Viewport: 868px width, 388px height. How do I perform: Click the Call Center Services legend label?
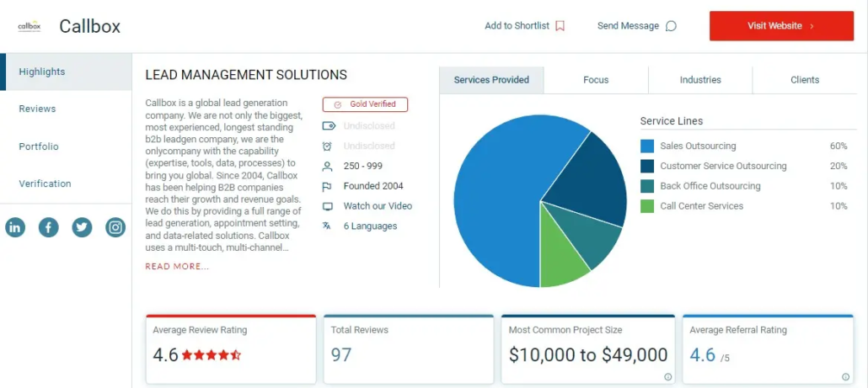coord(702,206)
